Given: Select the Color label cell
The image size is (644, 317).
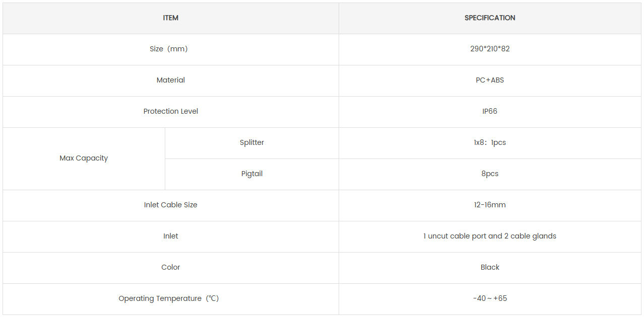Looking at the screenshot, I should [x=170, y=268].
